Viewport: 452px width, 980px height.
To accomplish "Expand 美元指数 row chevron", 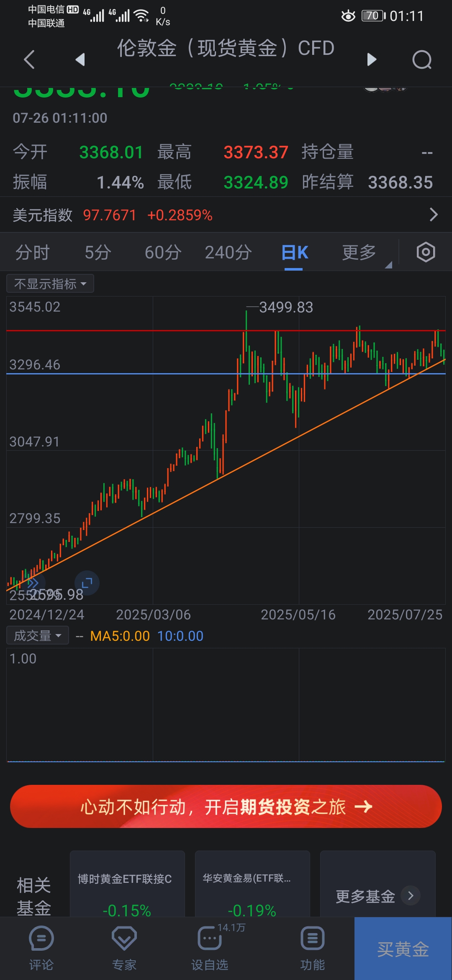I will click(434, 215).
